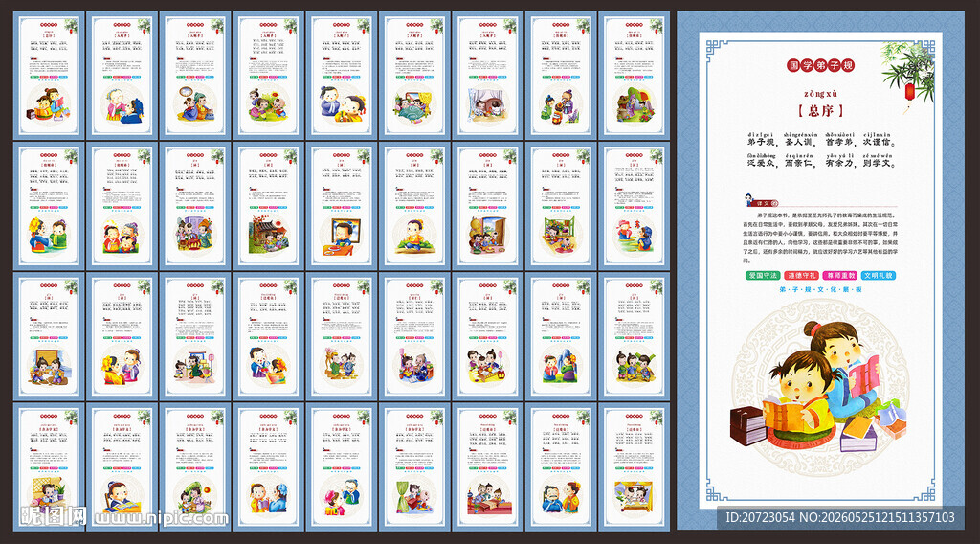Open the thumbnail of child at lattice window desk
This screenshot has width=980, height=544.
[49, 467]
